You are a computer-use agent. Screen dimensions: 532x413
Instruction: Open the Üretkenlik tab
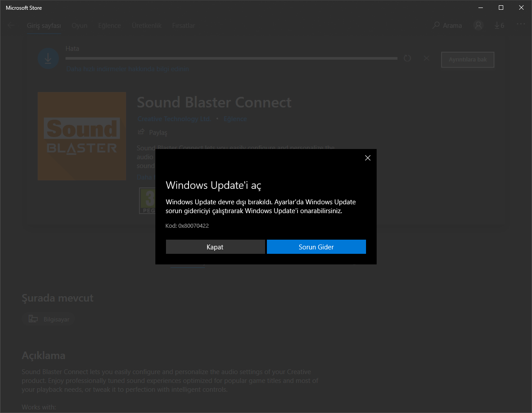coord(146,26)
